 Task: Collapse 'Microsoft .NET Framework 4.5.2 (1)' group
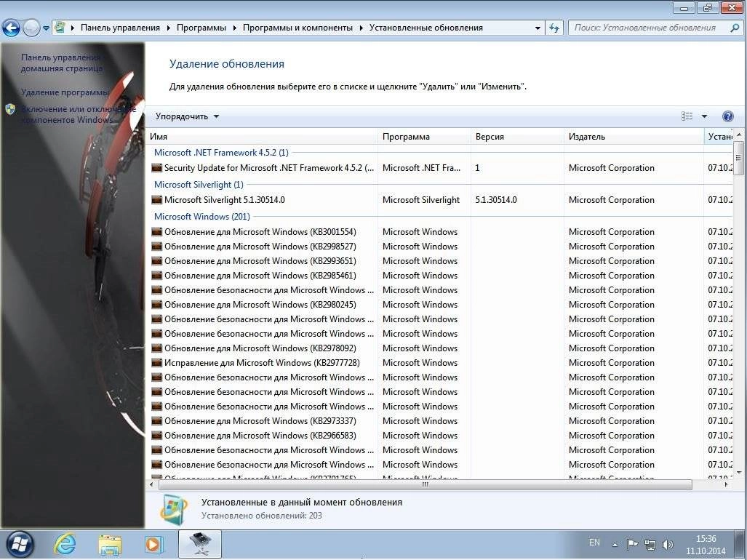[221, 153]
